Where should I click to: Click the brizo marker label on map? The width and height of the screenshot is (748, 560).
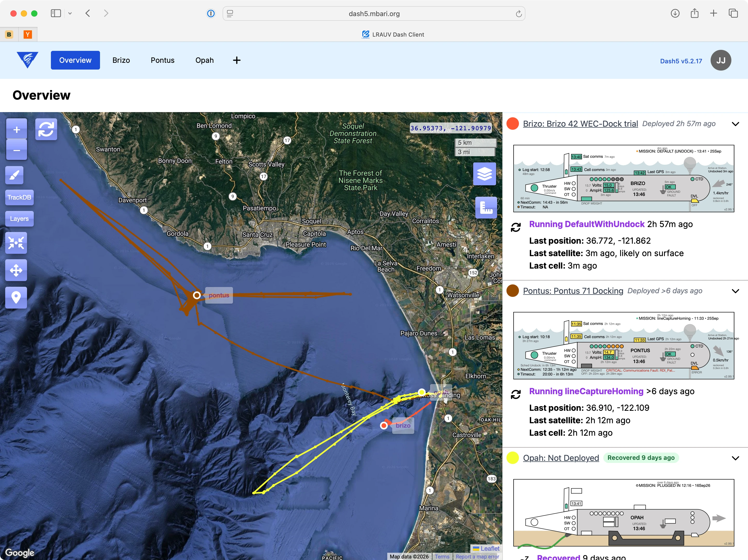[403, 426]
